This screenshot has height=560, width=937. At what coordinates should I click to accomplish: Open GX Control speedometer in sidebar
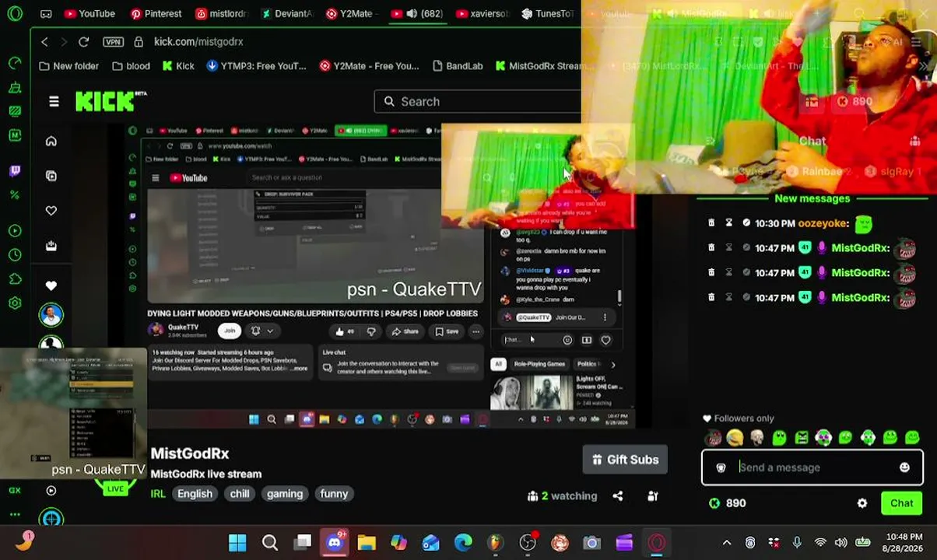click(15, 62)
